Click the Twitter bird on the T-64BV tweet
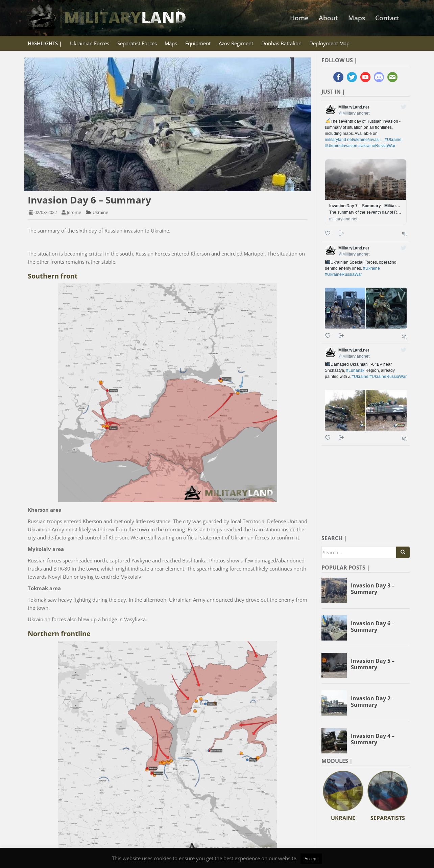Screen dimensions: 434x868 coord(403,350)
